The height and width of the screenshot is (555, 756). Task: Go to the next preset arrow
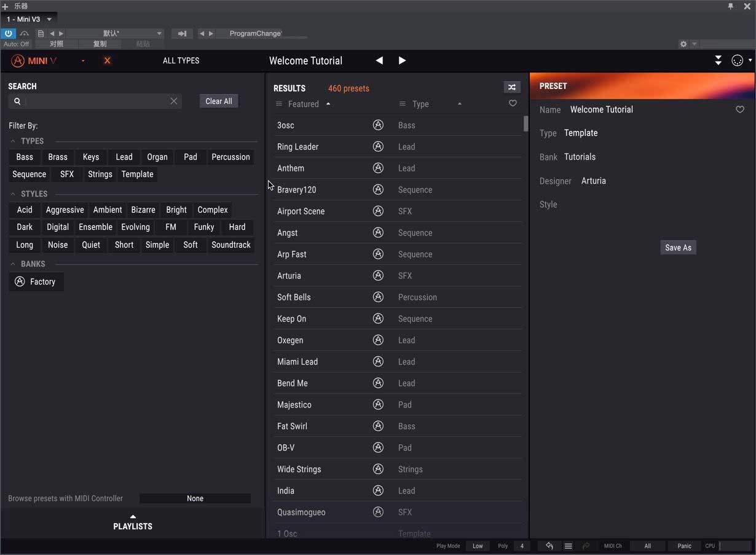click(402, 60)
